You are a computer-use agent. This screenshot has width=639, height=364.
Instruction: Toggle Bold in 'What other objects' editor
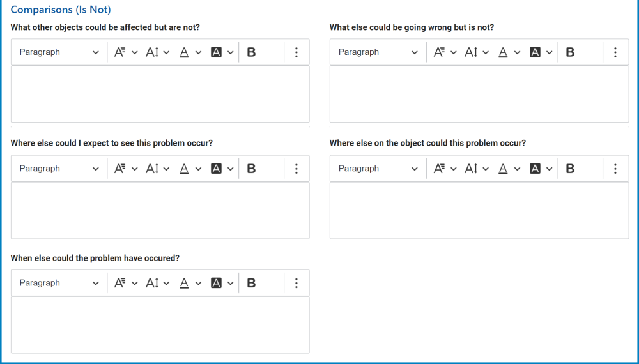(x=251, y=52)
